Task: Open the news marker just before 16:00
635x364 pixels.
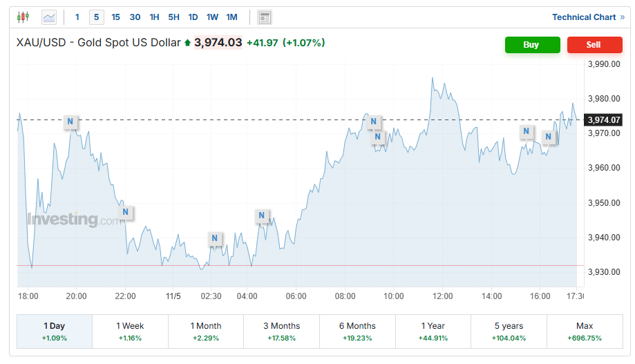Action: [x=527, y=131]
